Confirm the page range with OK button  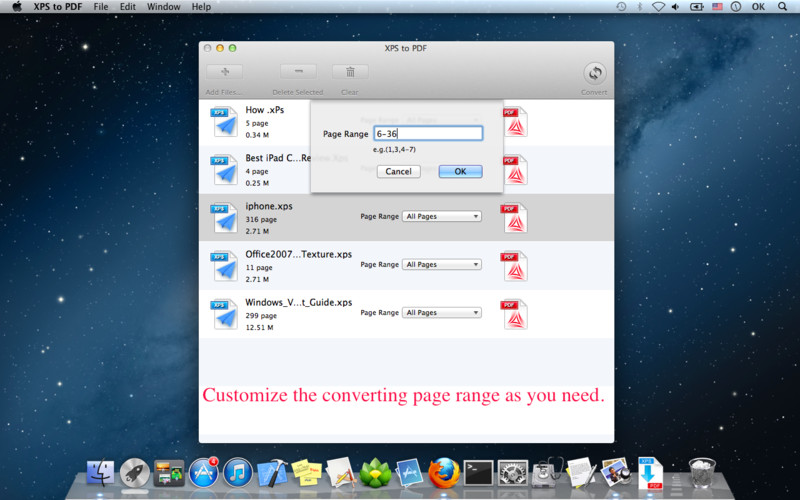tap(460, 171)
